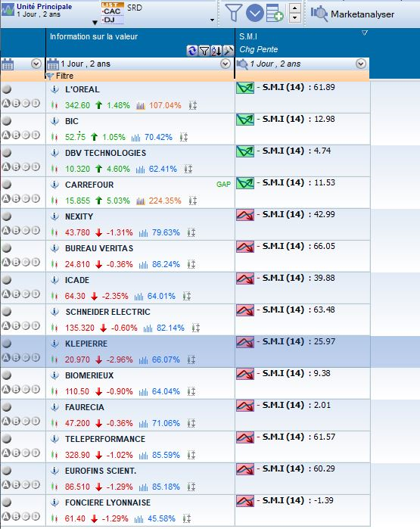Click the GAP label on CARREFOUR row
The width and height of the screenshot is (420, 529).
[223, 184]
